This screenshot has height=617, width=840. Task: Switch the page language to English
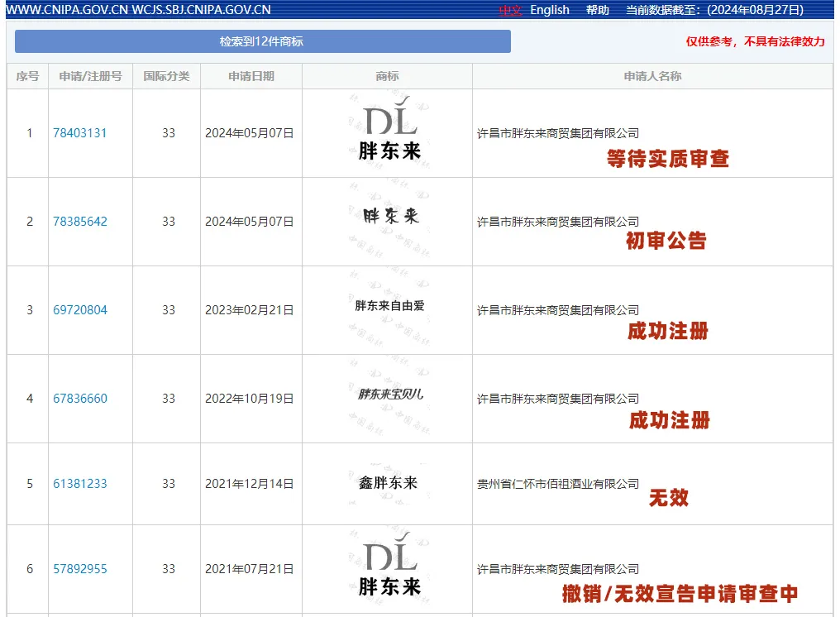pyautogui.click(x=550, y=10)
